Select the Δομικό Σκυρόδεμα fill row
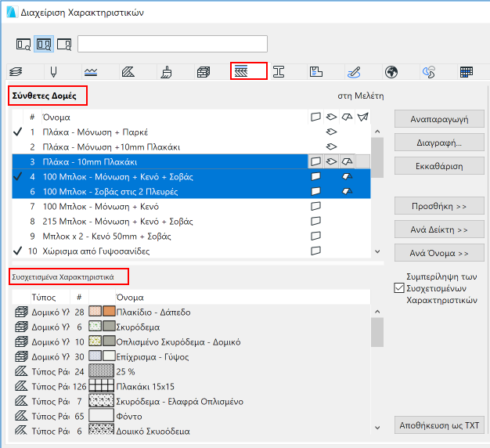The image size is (490, 448). pyautogui.click(x=191, y=431)
